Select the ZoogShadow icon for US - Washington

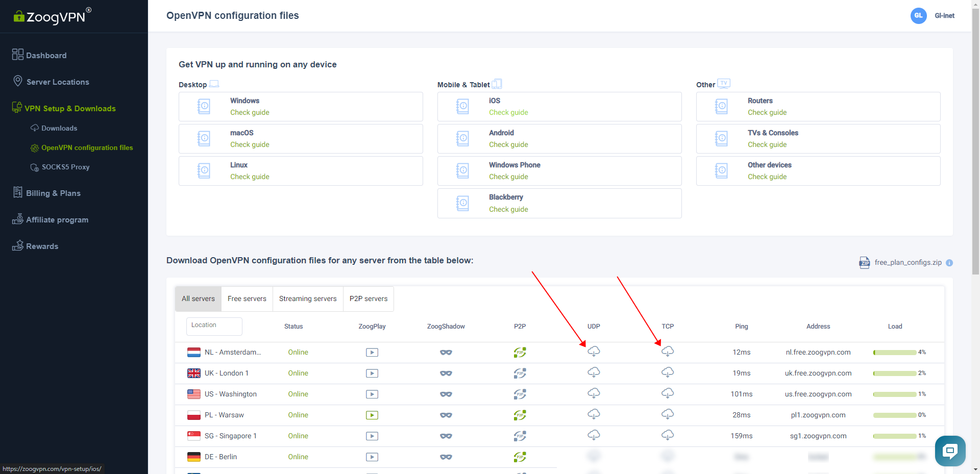click(x=446, y=394)
